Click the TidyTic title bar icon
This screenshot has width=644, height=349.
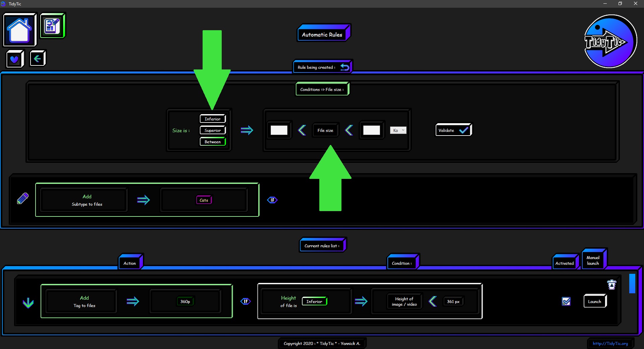point(3,4)
